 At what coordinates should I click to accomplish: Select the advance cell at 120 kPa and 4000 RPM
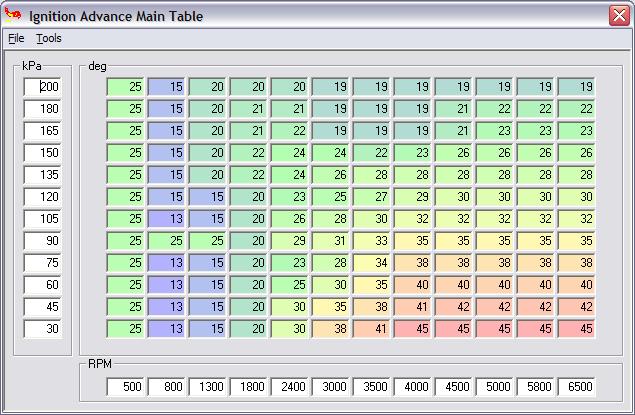(x=412, y=197)
